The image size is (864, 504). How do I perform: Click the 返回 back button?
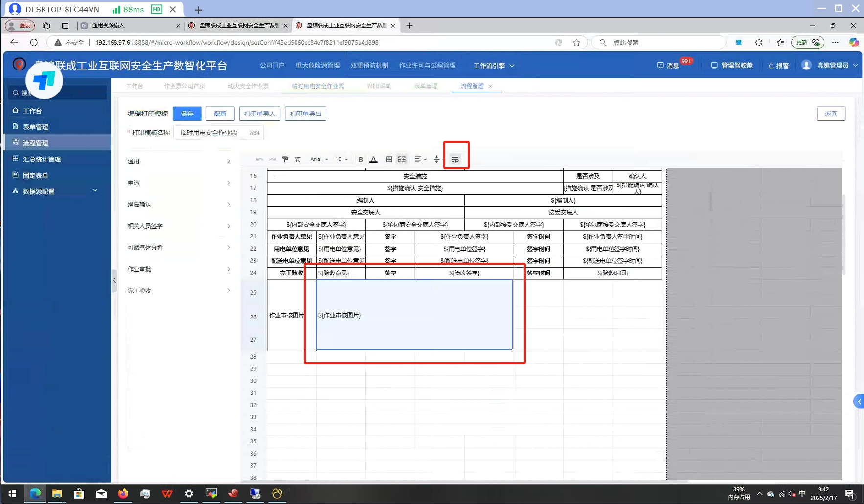click(x=831, y=114)
